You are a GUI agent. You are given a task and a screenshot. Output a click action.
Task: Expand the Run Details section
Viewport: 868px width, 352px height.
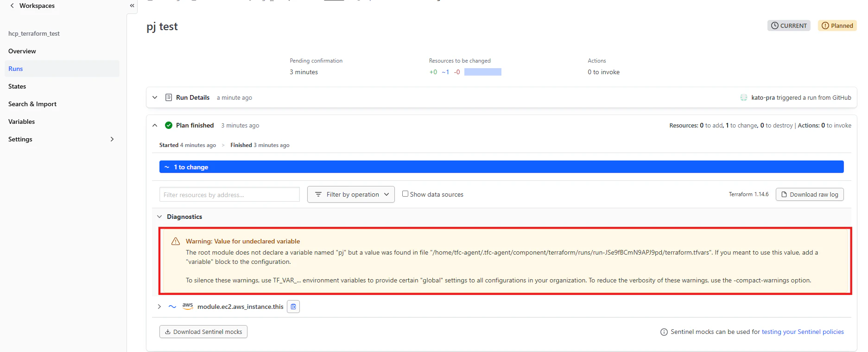[155, 97]
